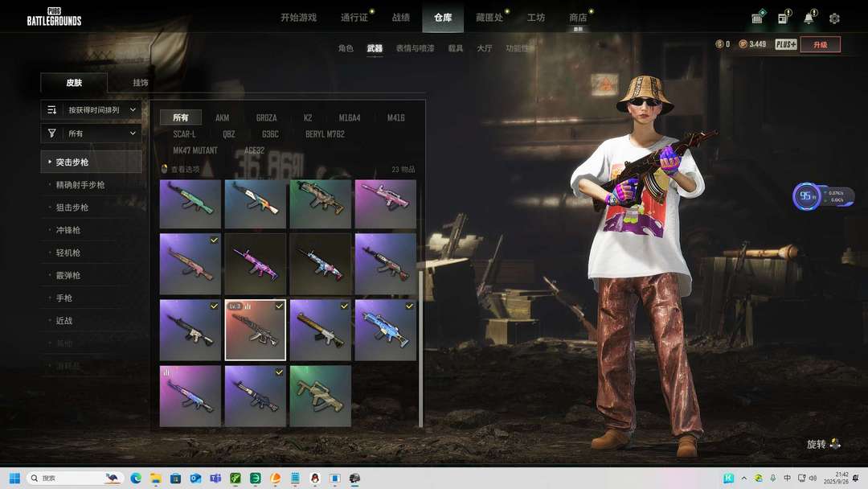Click the PUBG Battlegrounds logo

click(54, 17)
